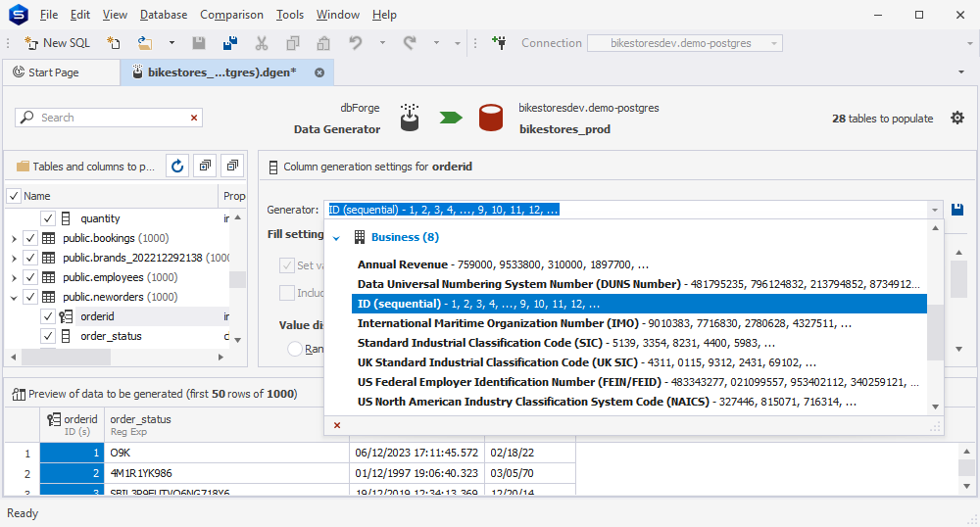Click the save generator template icon
The height and width of the screenshot is (527, 980).
pos(956,210)
